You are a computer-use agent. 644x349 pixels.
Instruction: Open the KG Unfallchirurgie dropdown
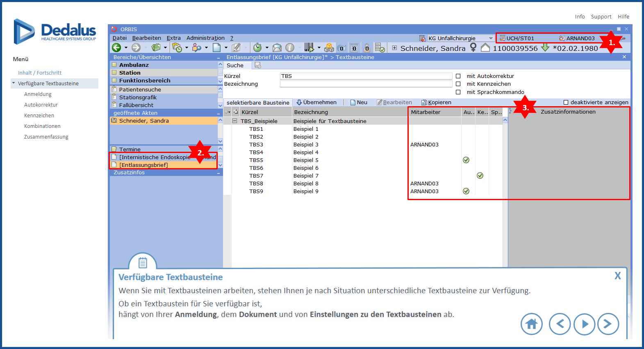(x=491, y=39)
